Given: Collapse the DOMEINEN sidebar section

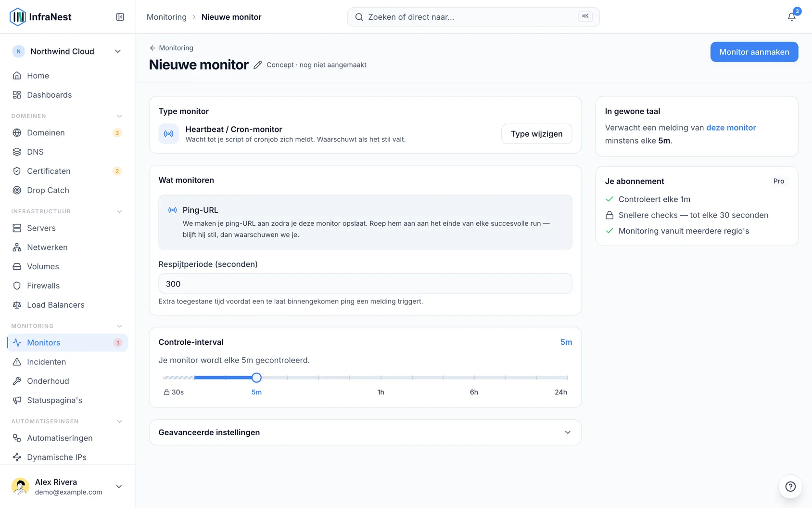Looking at the screenshot, I should click(119, 116).
